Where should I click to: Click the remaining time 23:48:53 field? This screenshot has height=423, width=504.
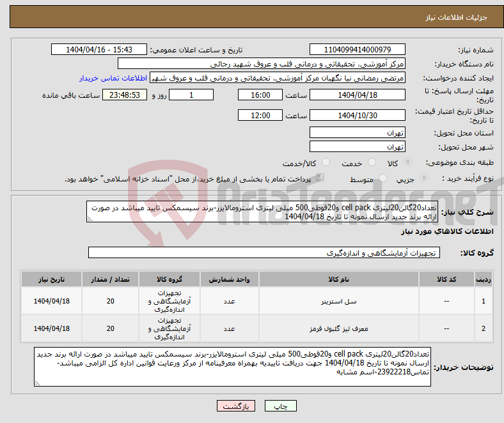(x=125, y=95)
